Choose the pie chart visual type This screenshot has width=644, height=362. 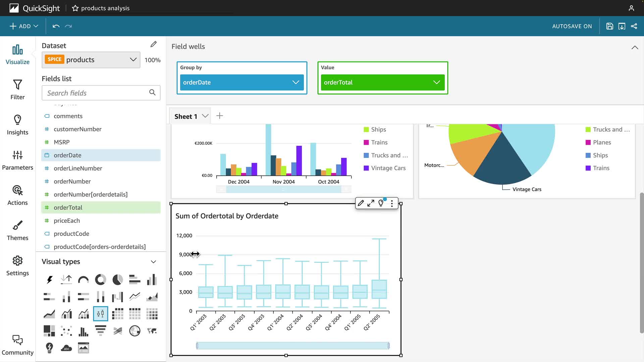[117, 280]
